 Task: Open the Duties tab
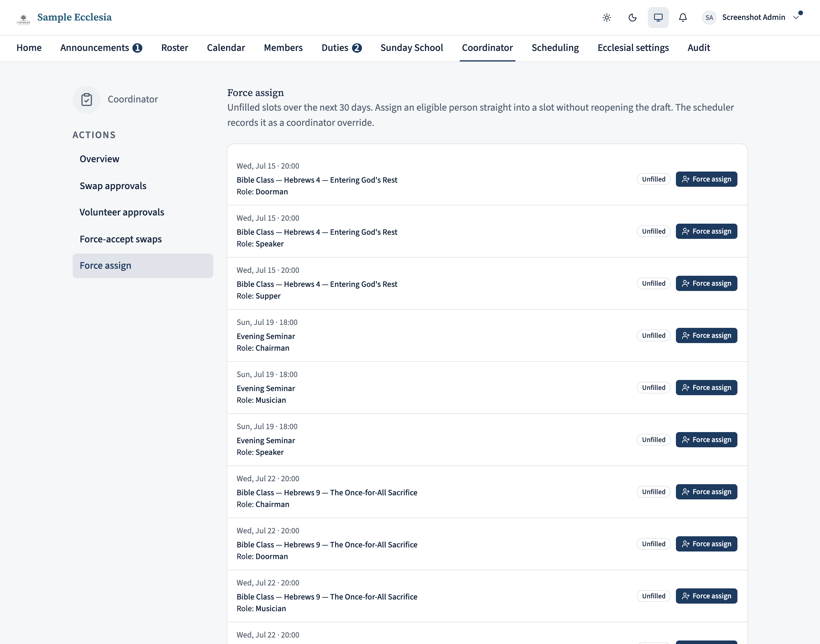pyautogui.click(x=342, y=48)
